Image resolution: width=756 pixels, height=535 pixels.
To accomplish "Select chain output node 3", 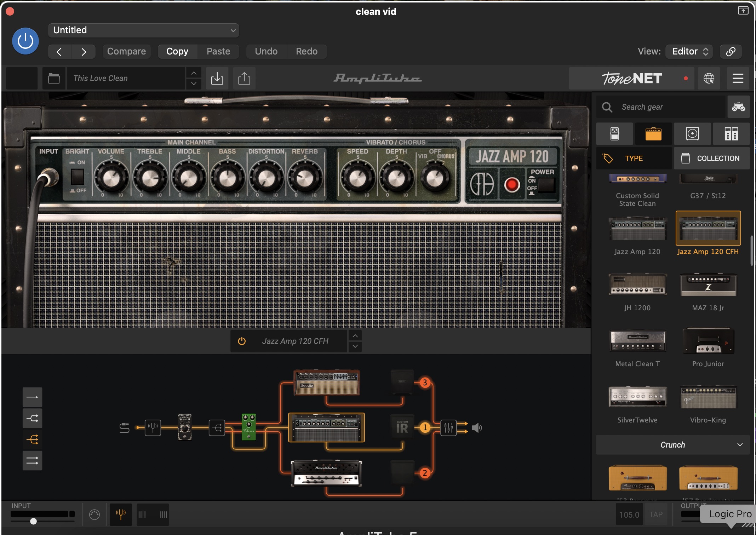I will 425,382.
